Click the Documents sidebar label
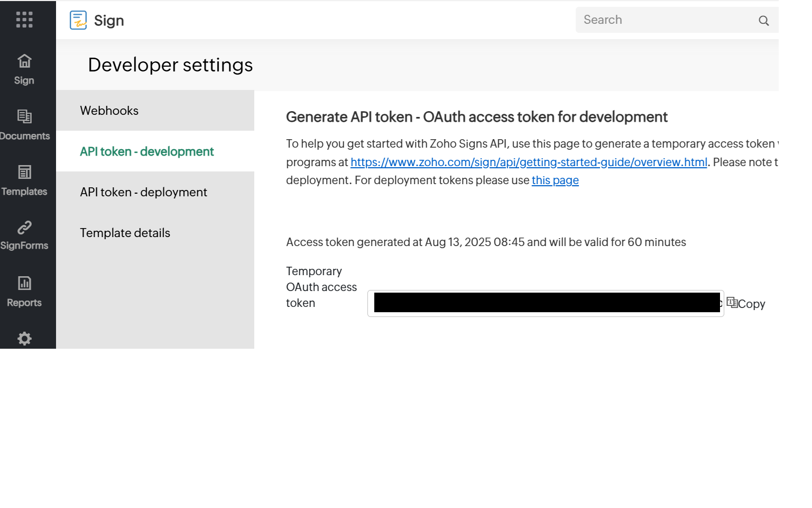Image resolution: width=812 pixels, height=508 pixels. tap(24, 136)
